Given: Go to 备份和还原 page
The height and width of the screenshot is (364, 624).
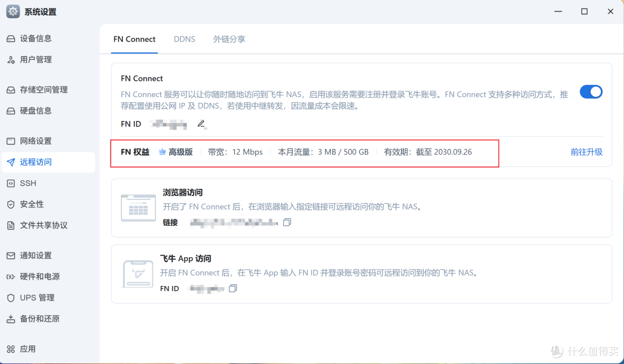Looking at the screenshot, I should 48,319.
